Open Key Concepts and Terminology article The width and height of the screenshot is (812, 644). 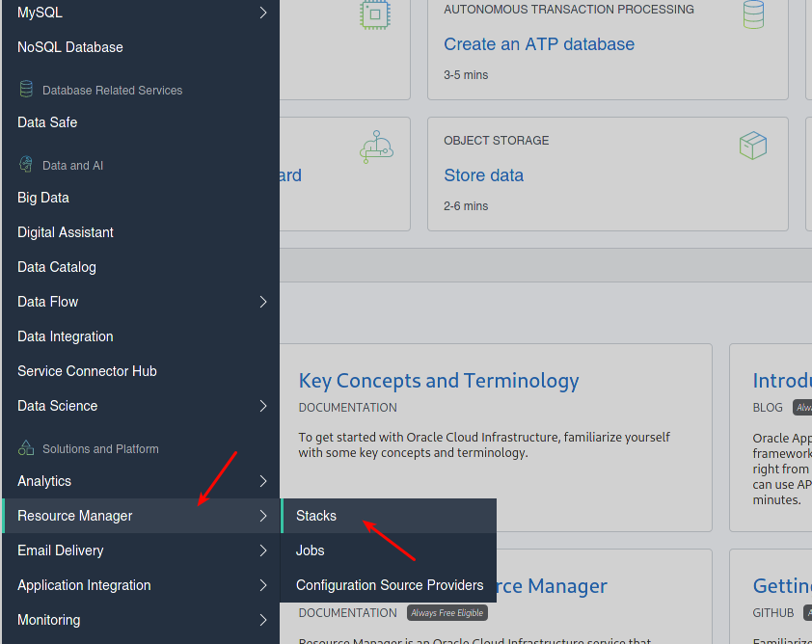click(x=439, y=381)
